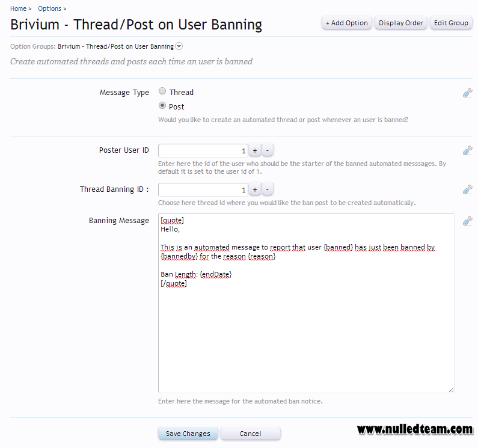Image resolution: width=478 pixels, height=448 pixels.
Task: Click the 'Ban Length: {endDate}' line in the message
Action: click(196, 274)
